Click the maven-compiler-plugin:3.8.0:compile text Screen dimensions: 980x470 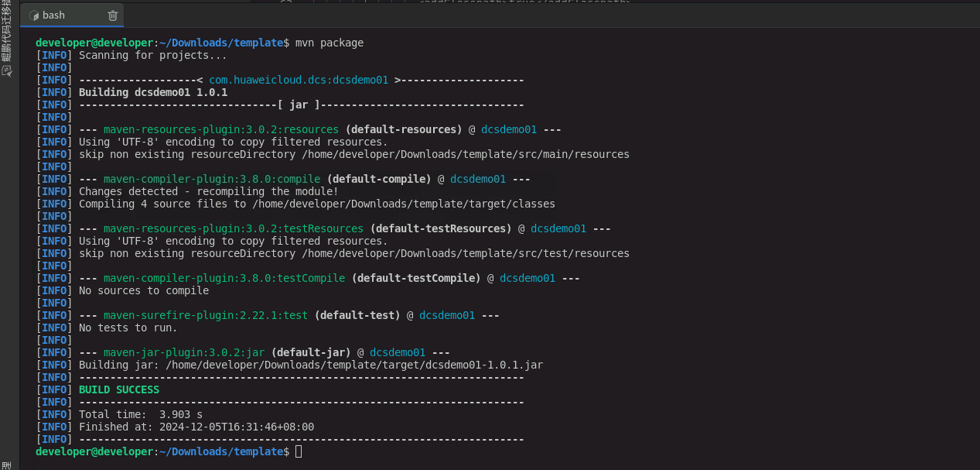pos(212,179)
